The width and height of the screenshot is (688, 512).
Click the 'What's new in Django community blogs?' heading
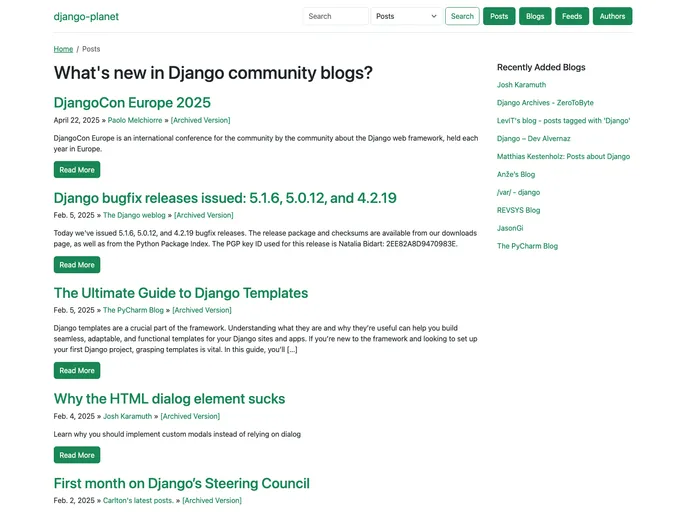(213, 73)
